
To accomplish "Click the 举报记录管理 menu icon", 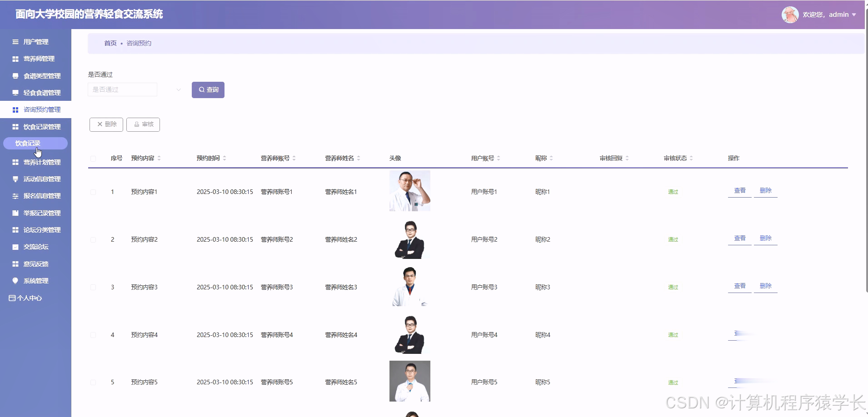I will (15, 213).
